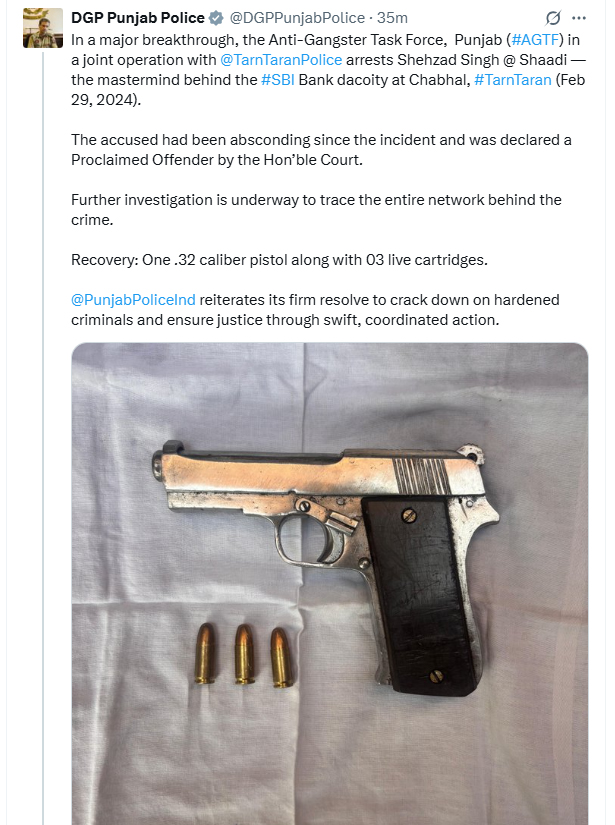This screenshot has width=615, height=825.
Task: Visit the @TarnTaranPolice mention
Action: click(x=281, y=60)
